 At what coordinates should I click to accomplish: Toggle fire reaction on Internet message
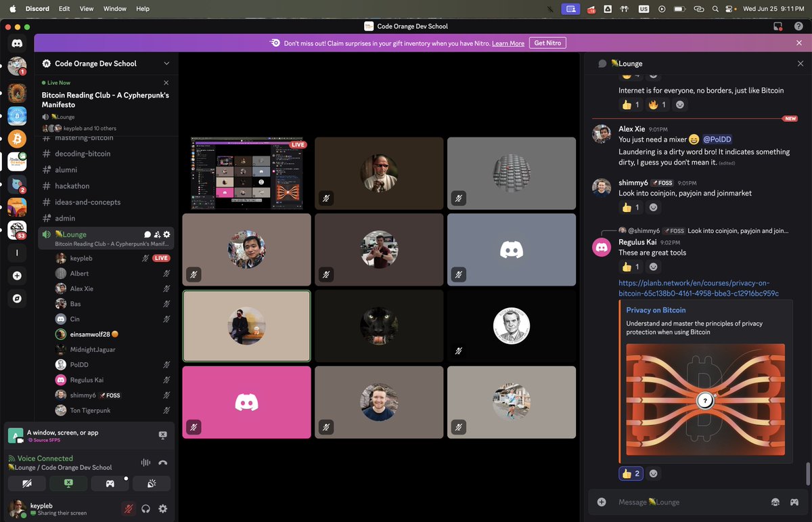(658, 104)
